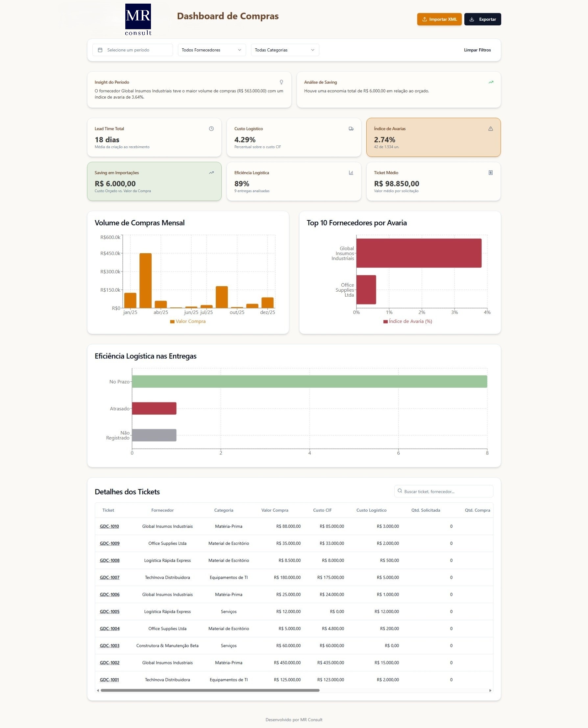Click the lightbulb icon on Insight do Período card
This screenshot has width=588, height=728.
coord(281,82)
